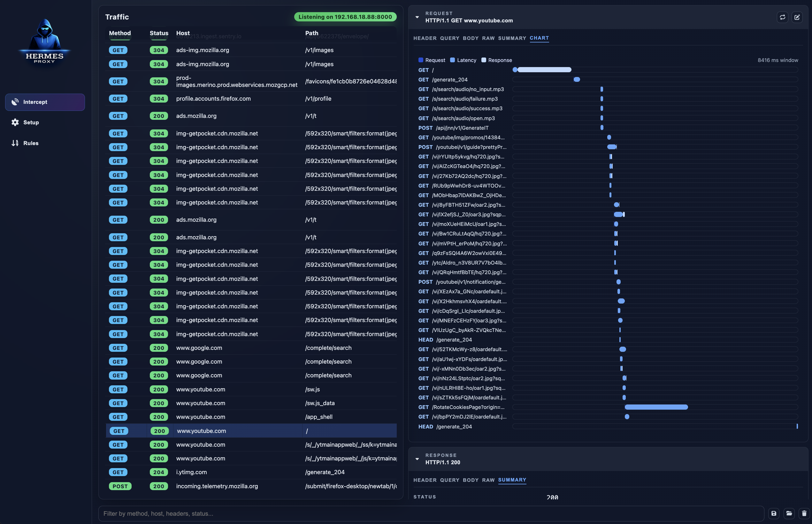Click the Listening on 192.168.18.88:8000 badge

(x=345, y=17)
